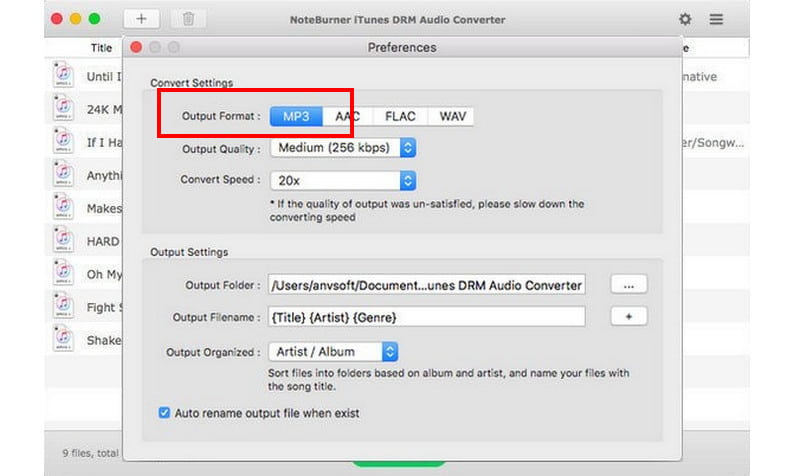Open the Convert Speed dropdown

[343, 181]
